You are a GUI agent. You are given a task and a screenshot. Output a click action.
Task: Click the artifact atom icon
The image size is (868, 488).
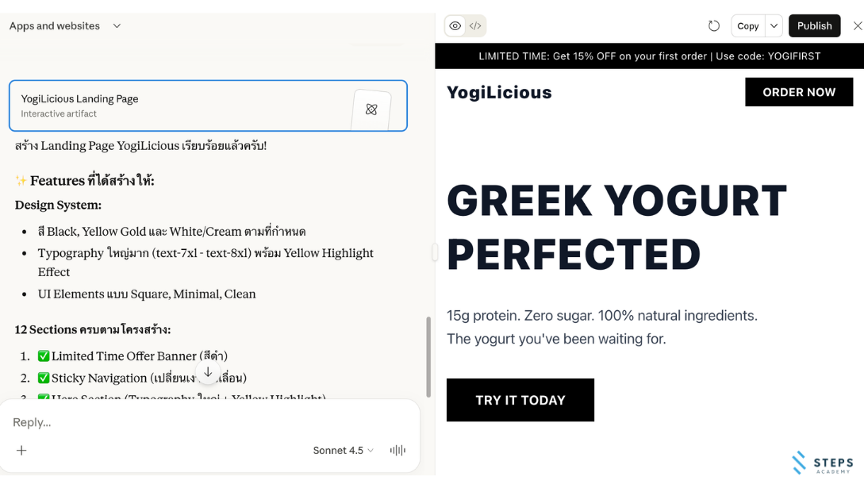(x=371, y=110)
